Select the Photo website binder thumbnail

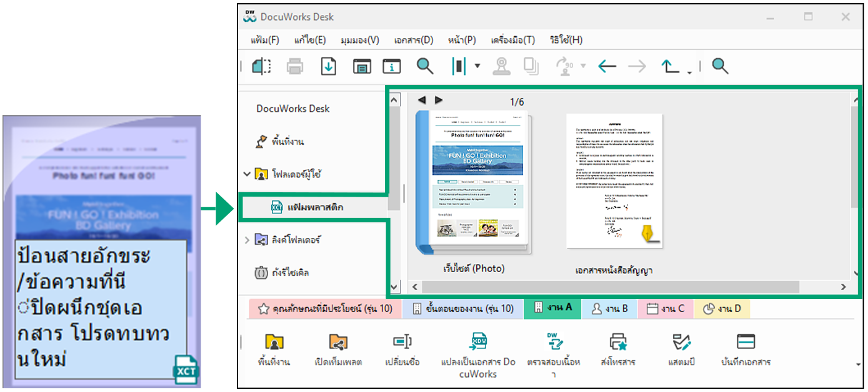pyautogui.click(x=473, y=182)
